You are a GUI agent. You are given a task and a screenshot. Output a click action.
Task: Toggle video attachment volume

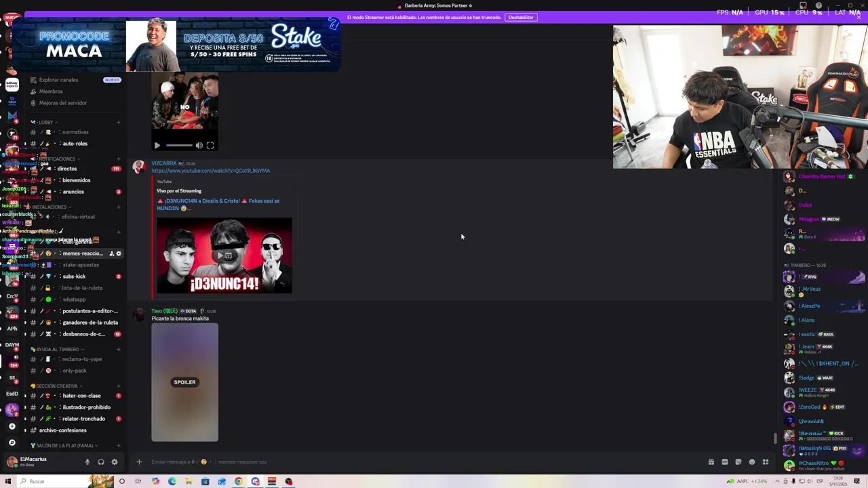pos(199,145)
